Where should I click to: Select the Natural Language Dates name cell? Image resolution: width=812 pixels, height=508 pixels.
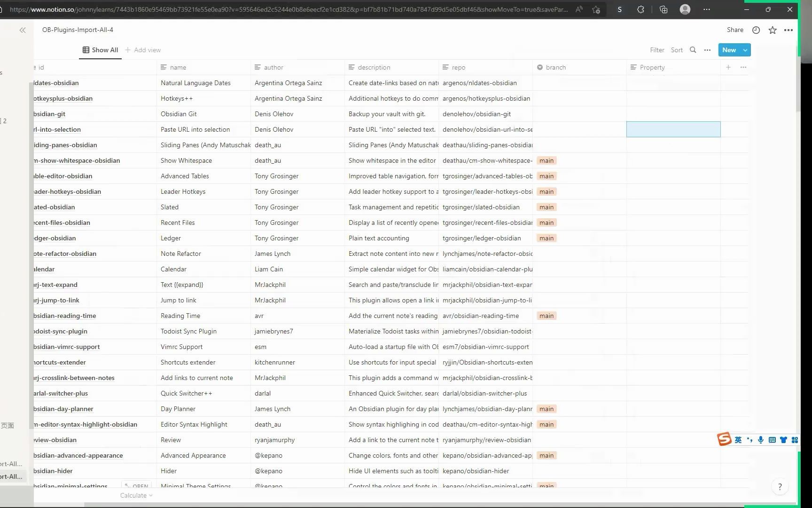coord(203,83)
